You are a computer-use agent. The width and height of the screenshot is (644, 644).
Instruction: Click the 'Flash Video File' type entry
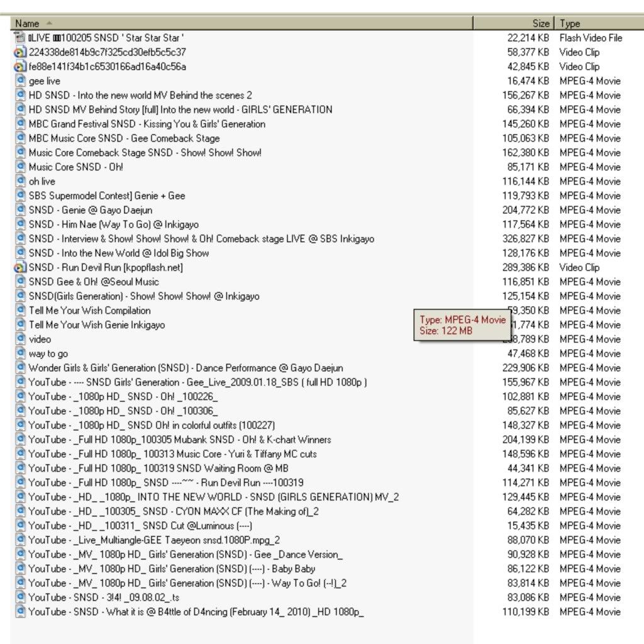[x=591, y=38]
